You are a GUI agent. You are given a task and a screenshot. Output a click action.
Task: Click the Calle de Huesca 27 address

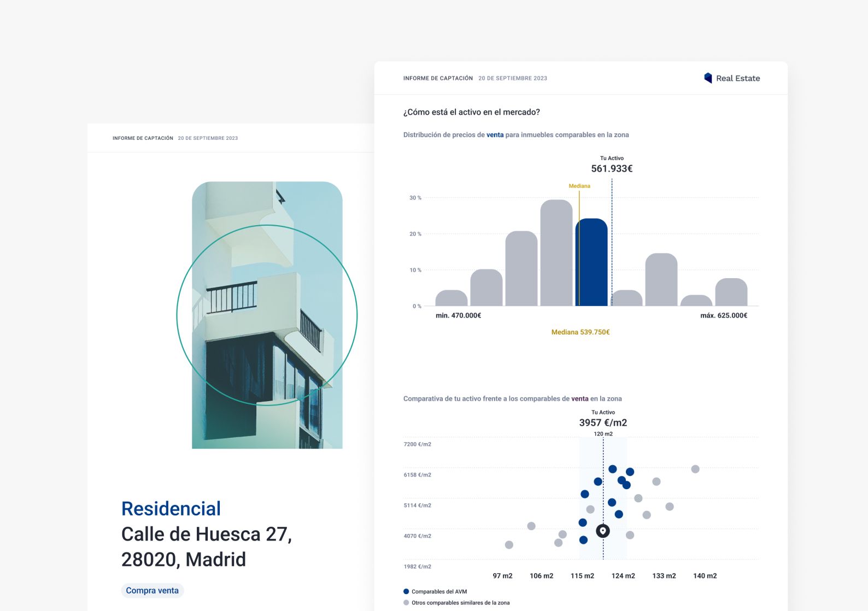point(207,534)
